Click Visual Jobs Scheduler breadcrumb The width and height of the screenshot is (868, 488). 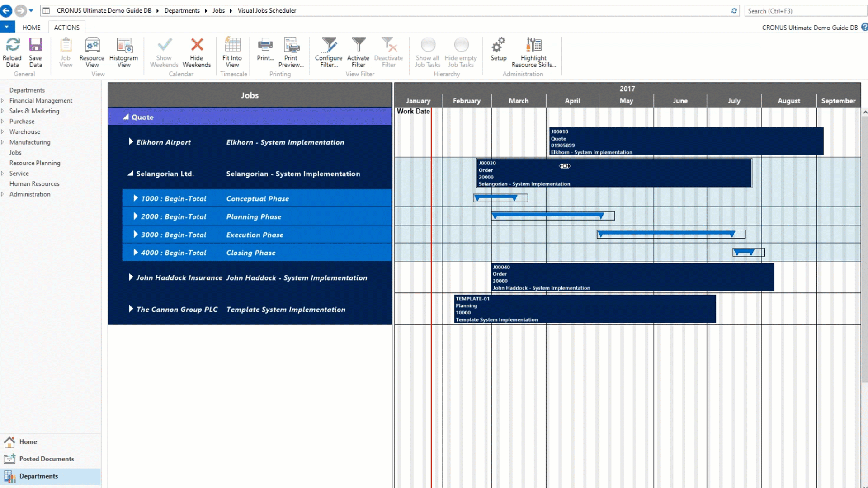pyautogui.click(x=267, y=10)
